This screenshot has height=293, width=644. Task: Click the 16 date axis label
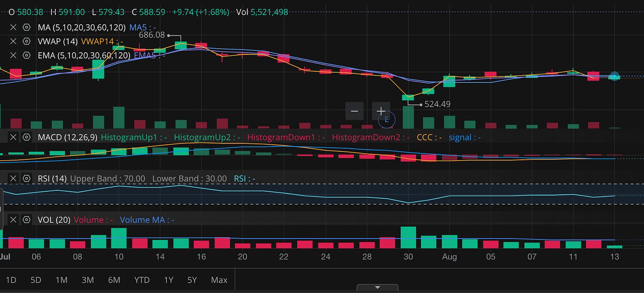201,256
